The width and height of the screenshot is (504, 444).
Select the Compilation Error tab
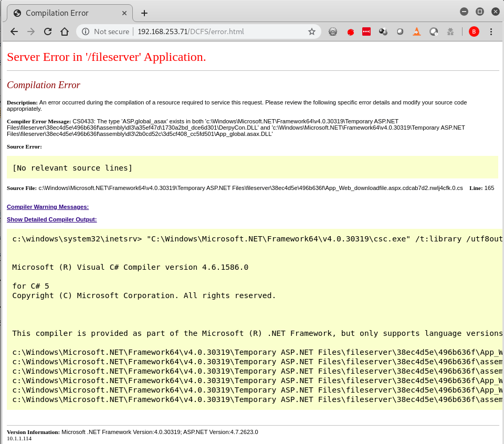coord(57,13)
